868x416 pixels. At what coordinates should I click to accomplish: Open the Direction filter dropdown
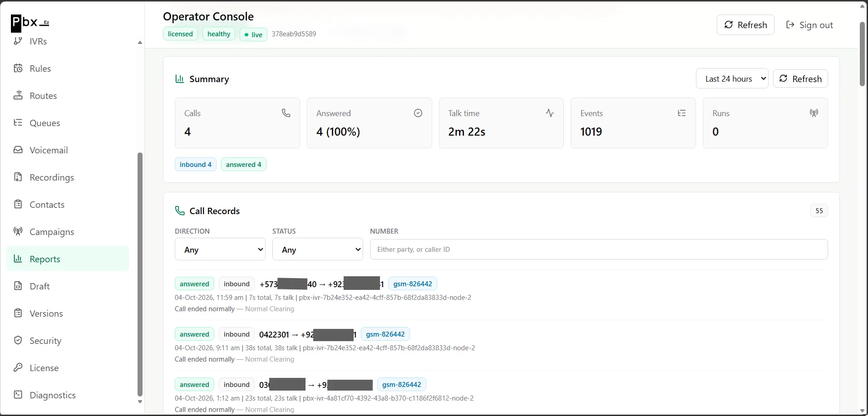220,249
